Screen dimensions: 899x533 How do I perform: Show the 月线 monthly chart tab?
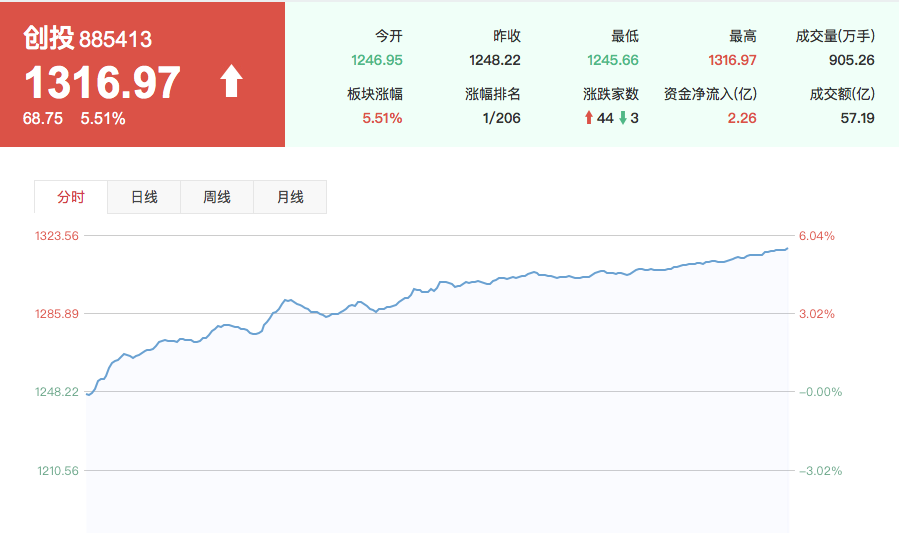coord(290,197)
